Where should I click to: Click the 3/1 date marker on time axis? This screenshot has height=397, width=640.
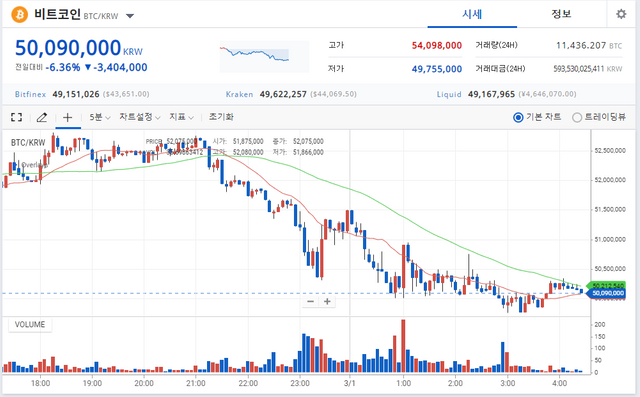click(350, 383)
